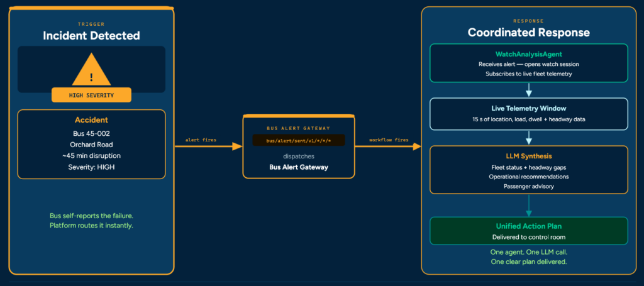The height and width of the screenshot is (286, 644).
Task: Click the Orchard Road location text
Action: coord(91,145)
